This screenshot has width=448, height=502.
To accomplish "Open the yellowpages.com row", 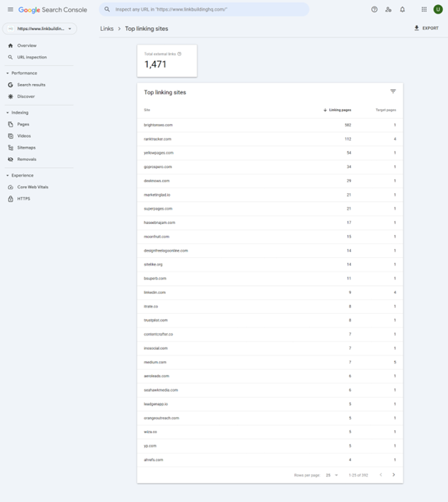I will (x=270, y=153).
